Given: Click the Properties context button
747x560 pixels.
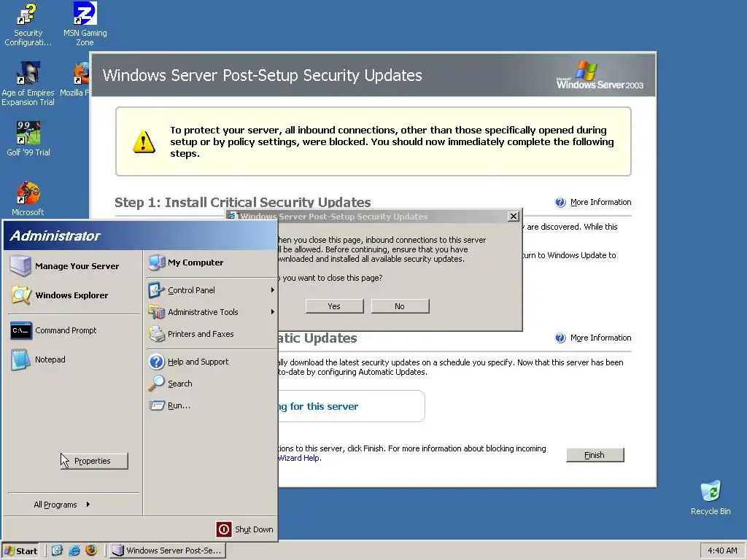Looking at the screenshot, I should coord(94,461).
